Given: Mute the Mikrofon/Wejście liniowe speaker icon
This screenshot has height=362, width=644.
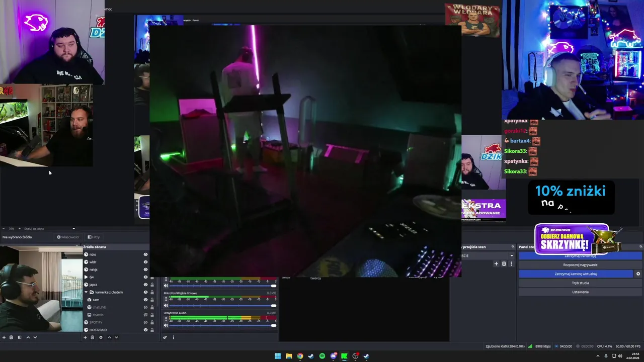Looking at the screenshot, I should pyautogui.click(x=166, y=305).
